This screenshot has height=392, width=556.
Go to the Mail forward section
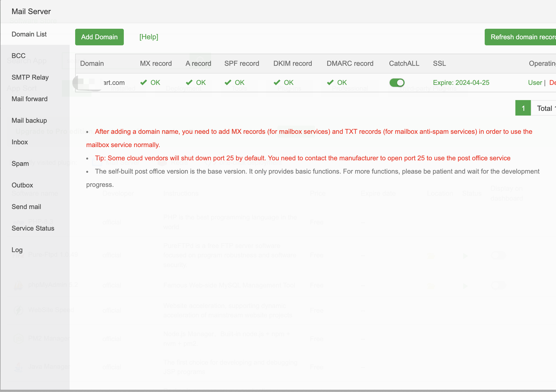pyautogui.click(x=30, y=99)
